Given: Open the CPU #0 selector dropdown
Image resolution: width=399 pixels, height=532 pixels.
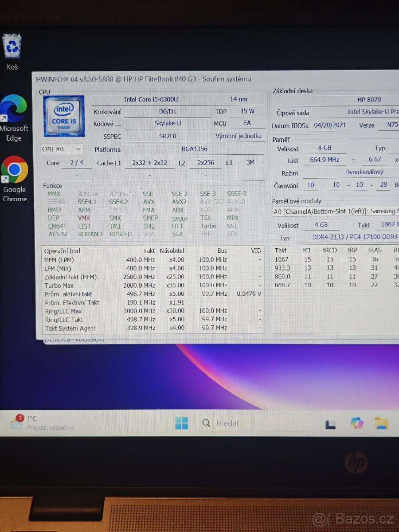Looking at the screenshot, I should (x=61, y=149).
